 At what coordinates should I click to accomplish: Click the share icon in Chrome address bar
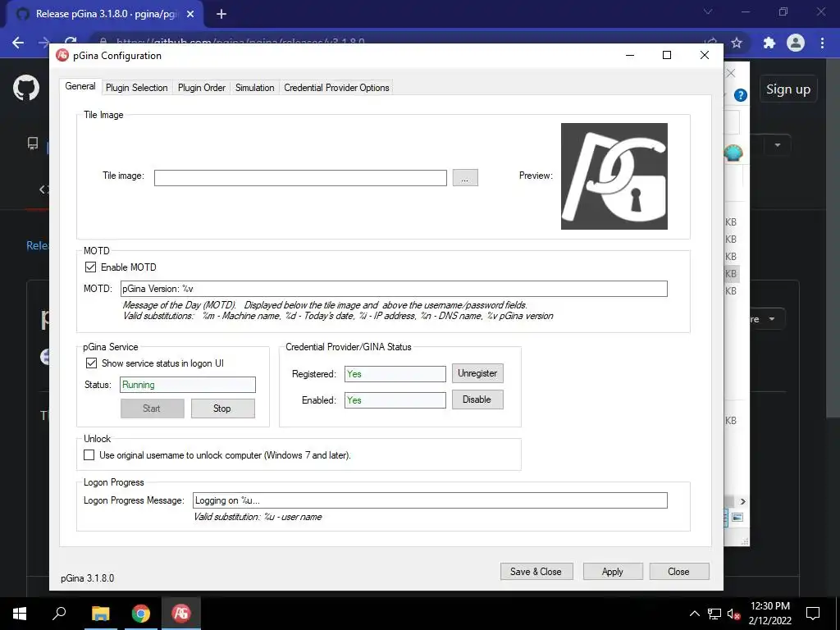tap(711, 43)
